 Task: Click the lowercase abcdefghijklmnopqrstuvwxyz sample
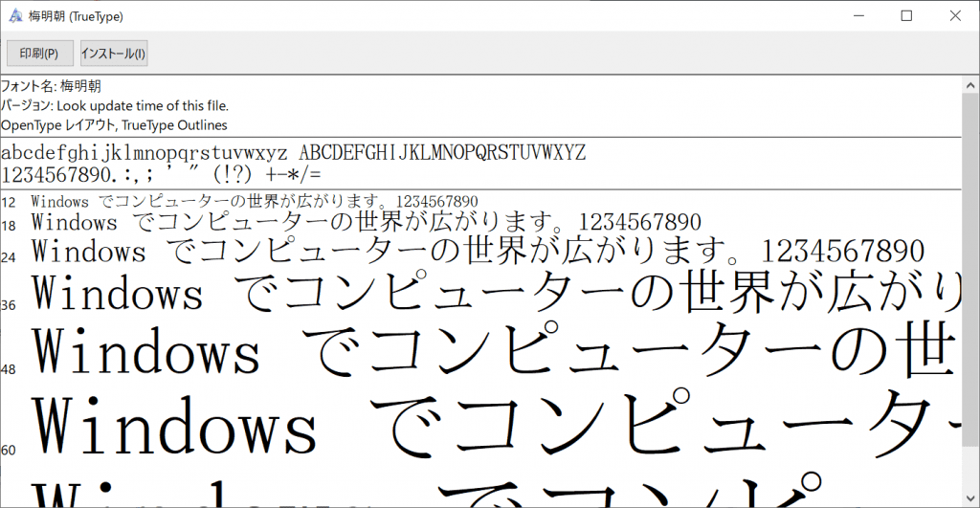(145, 153)
